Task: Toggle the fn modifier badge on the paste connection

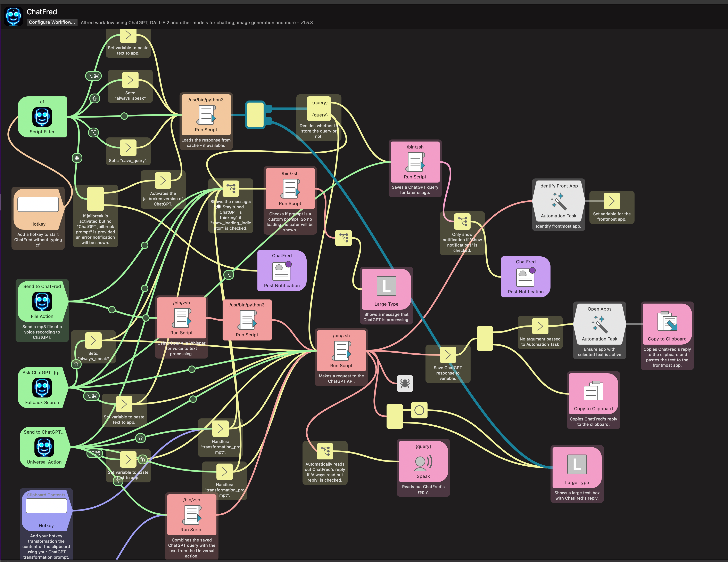Action: [x=142, y=459]
